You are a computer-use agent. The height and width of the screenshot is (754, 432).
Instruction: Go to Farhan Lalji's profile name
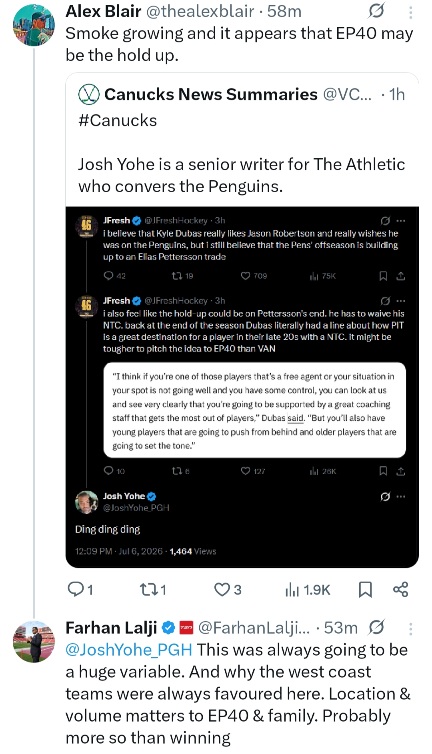[111, 628]
